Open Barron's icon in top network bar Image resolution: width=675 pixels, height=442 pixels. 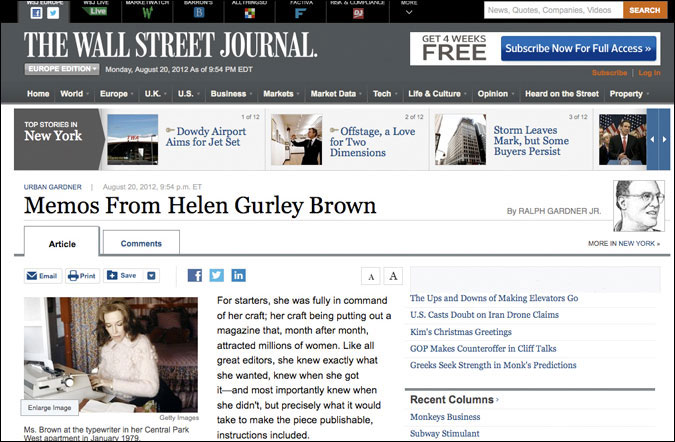tap(198, 11)
